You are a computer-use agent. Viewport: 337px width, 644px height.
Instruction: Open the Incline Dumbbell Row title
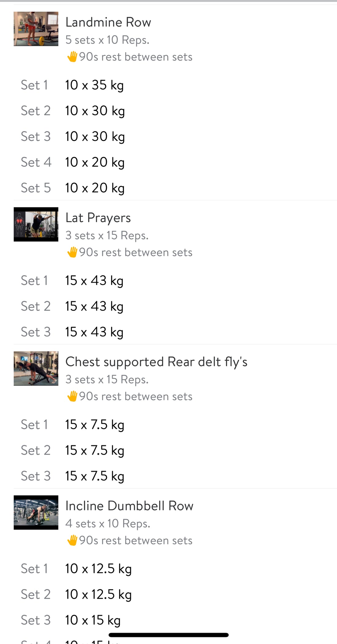point(129,506)
